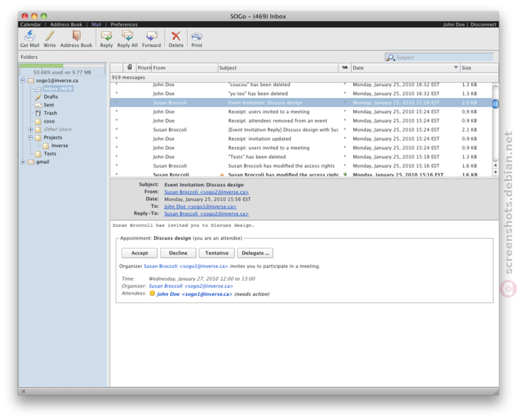The image size is (517, 420).
Task: Click the sogo1@inverse.ca account envelope icon
Action: pyautogui.click(x=31, y=80)
